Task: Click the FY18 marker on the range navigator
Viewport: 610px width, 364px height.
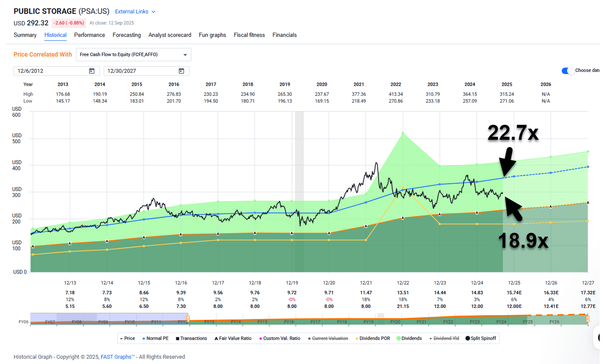Action: point(342,322)
